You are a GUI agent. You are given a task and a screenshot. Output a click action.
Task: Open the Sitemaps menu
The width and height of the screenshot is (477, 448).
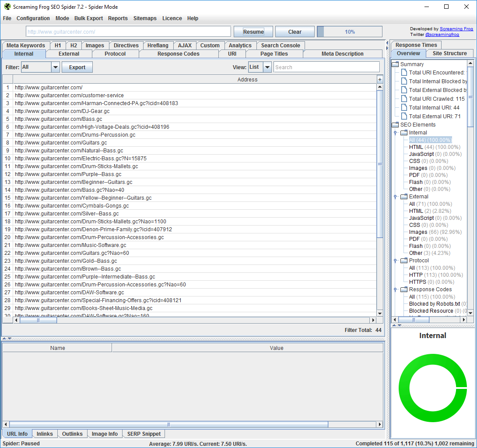pyautogui.click(x=145, y=18)
